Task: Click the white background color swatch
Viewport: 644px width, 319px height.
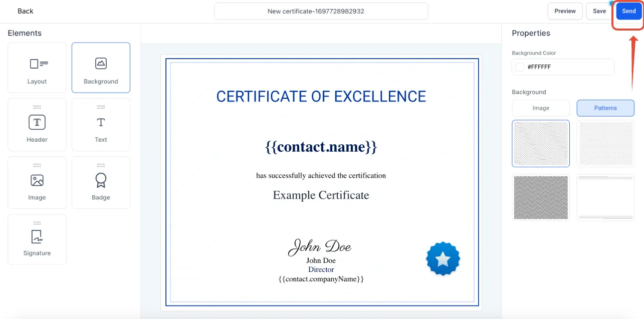Action: pos(520,67)
